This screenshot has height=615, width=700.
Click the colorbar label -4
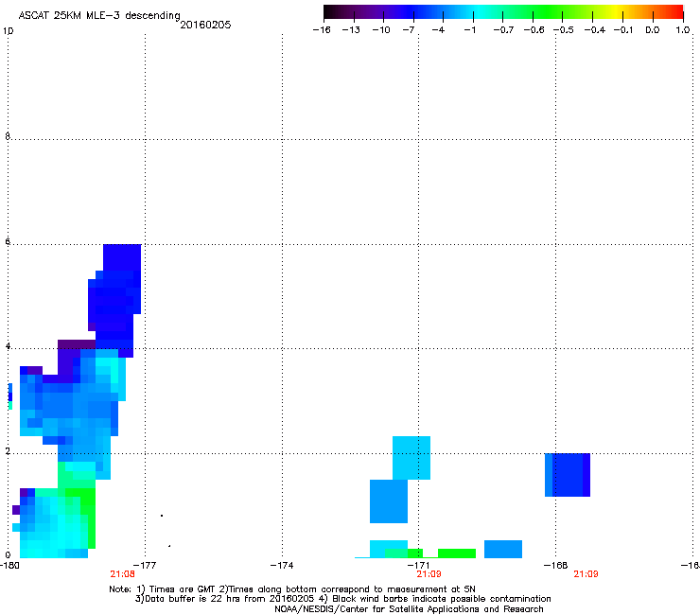(438, 30)
